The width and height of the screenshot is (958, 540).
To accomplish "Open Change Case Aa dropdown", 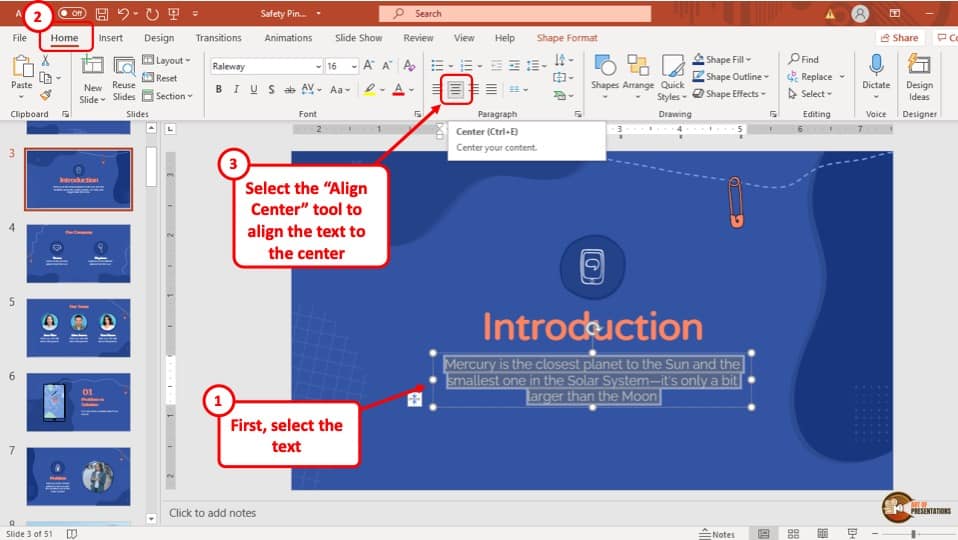I will coord(340,89).
